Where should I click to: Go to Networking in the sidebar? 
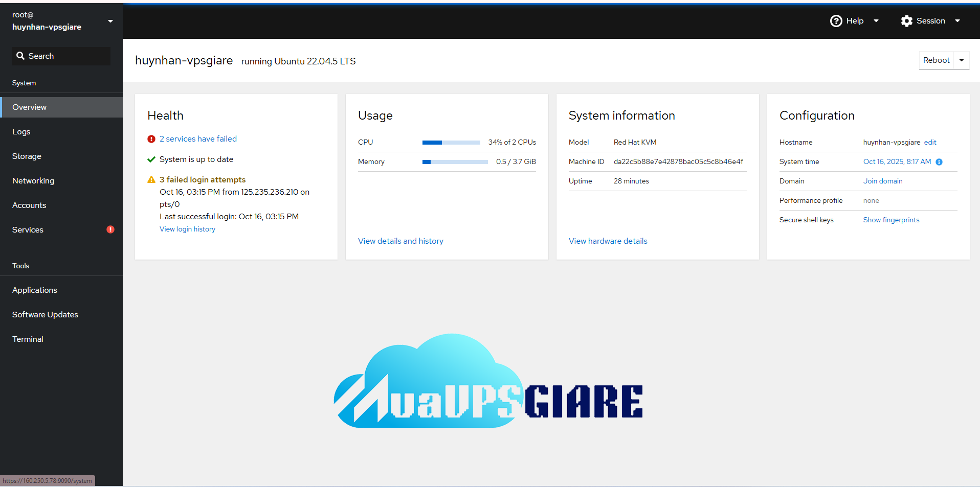(x=33, y=180)
